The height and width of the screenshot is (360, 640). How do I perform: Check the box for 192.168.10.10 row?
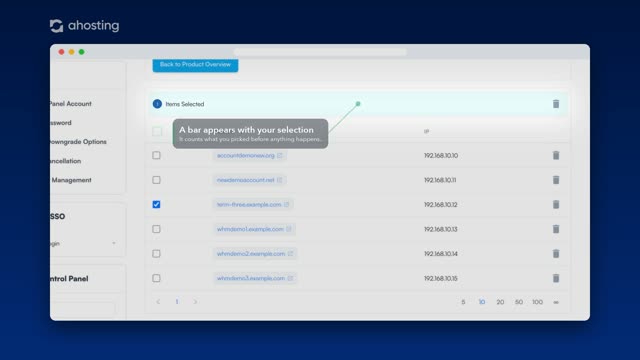click(156, 156)
